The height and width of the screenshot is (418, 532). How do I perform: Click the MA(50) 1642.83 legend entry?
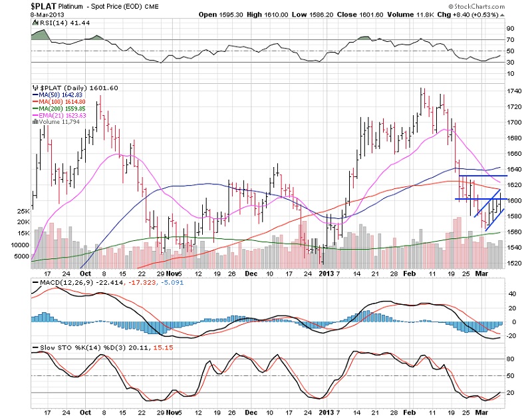(61, 95)
